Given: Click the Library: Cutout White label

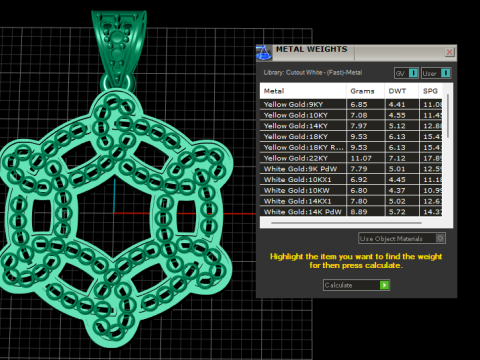Looking at the screenshot, I should pos(313,72).
